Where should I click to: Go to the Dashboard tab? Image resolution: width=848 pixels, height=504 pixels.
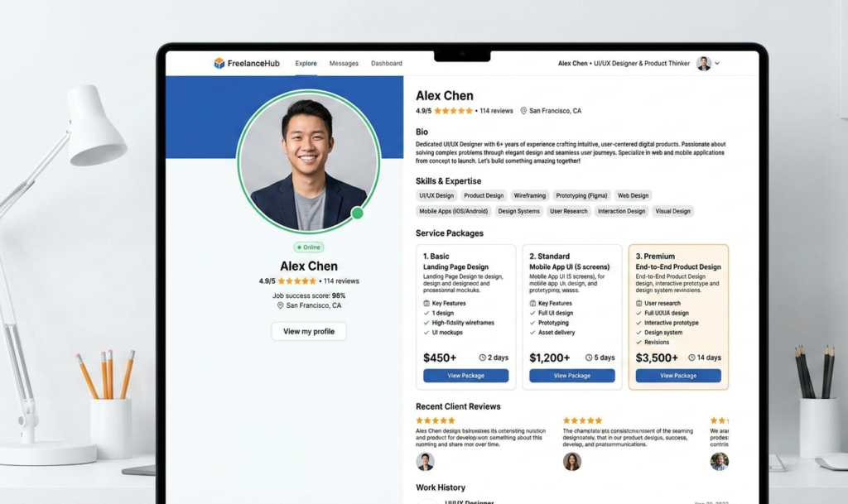387,64
